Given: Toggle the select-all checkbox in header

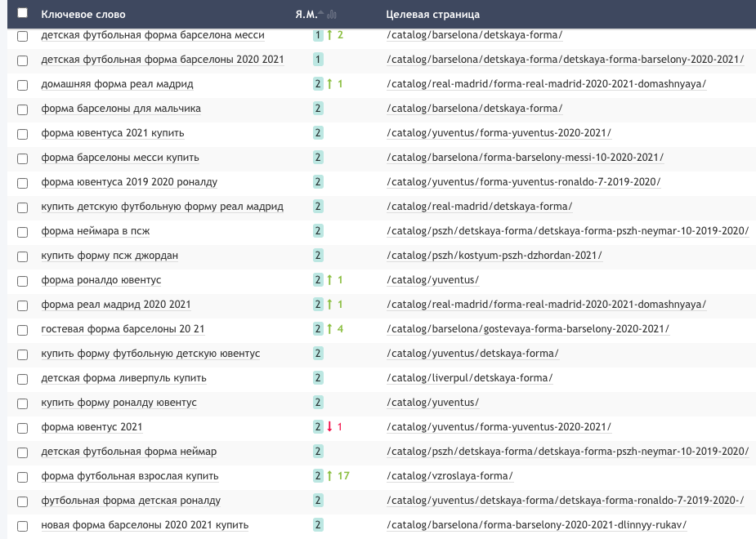Looking at the screenshot, I should click(x=22, y=13).
